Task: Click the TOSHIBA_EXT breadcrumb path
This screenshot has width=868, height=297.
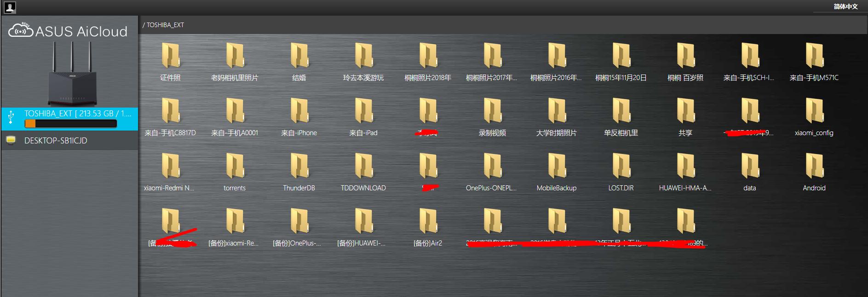Action: pyautogui.click(x=165, y=25)
